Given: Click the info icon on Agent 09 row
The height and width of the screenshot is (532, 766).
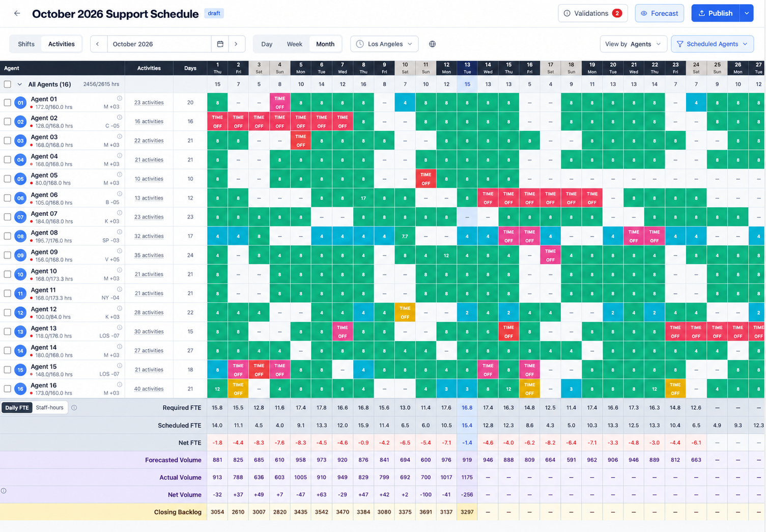Looking at the screenshot, I should point(120,251).
